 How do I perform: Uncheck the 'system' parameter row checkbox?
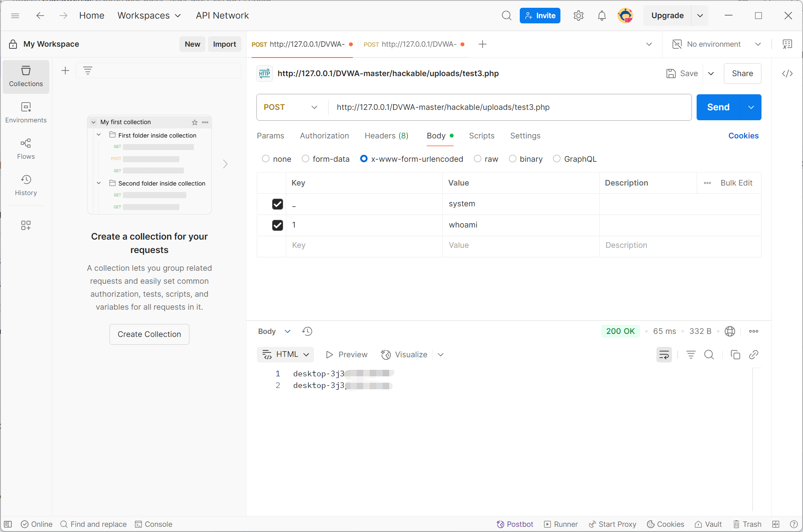point(278,204)
